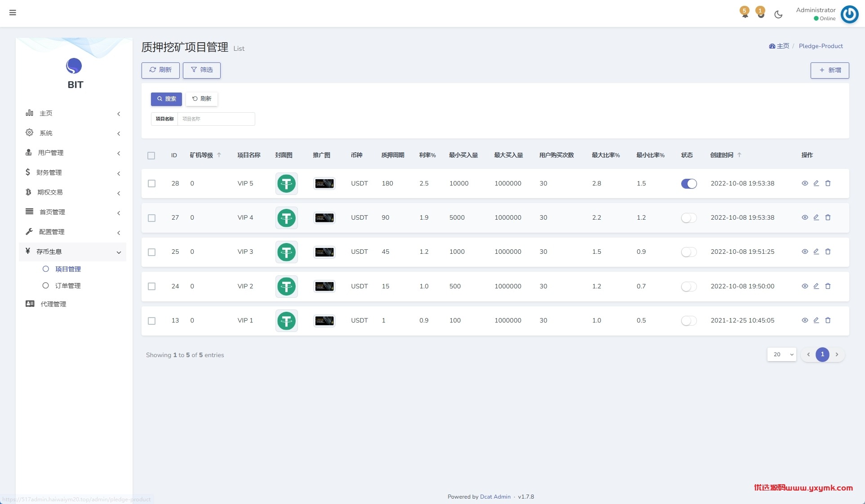Click the filter panel 刷新 reset button
Viewport: 865px width, 504px height.
pyautogui.click(x=202, y=99)
